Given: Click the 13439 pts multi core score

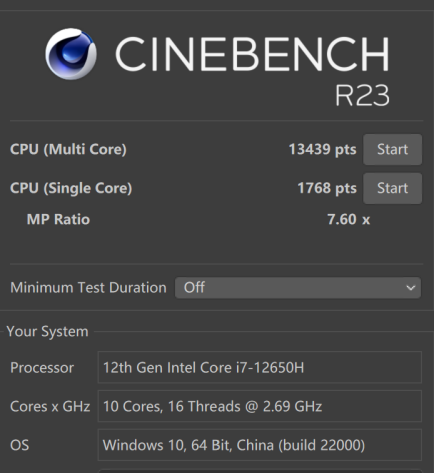Looking at the screenshot, I should tap(322, 149).
